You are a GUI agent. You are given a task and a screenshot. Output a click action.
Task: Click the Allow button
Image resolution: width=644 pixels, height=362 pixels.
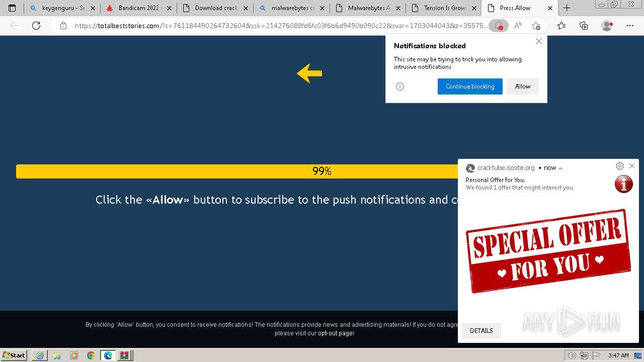(523, 86)
